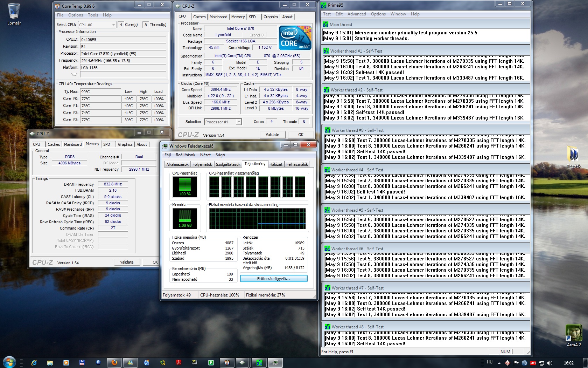Click Prime95 icon on Main thread title
The height and width of the screenshot is (368, 588).
click(325, 24)
